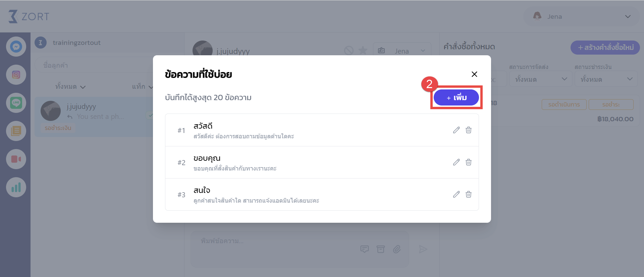This screenshot has height=277, width=644.
Task: Edit quick message #1 สวัสดี with pencil icon
Action: click(456, 130)
